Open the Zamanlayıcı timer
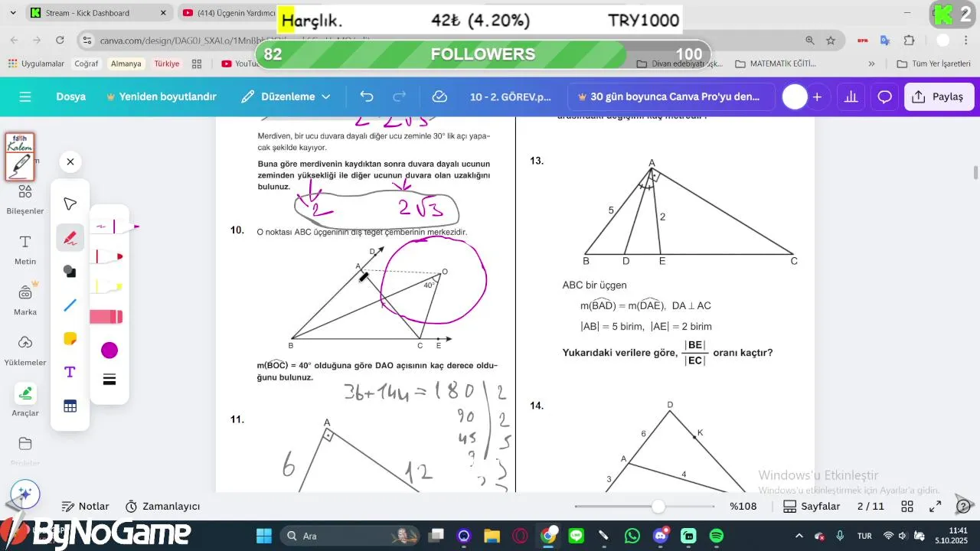The height and width of the screenshot is (551, 980). click(162, 507)
